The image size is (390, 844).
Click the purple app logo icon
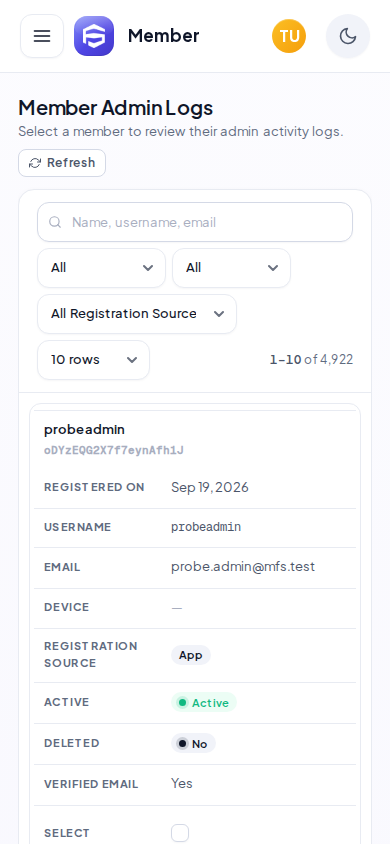pos(94,36)
